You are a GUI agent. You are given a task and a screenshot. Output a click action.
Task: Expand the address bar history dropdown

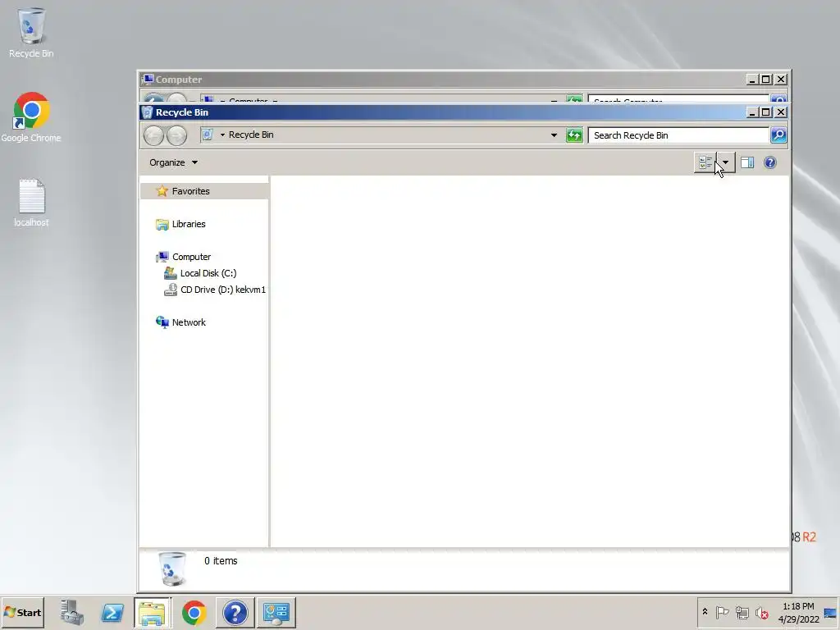point(554,135)
